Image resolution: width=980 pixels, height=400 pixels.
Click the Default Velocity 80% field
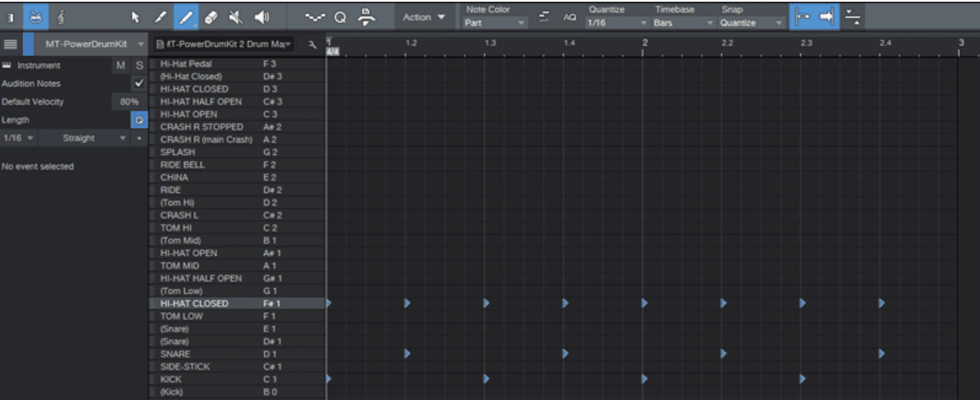pos(129,102)
